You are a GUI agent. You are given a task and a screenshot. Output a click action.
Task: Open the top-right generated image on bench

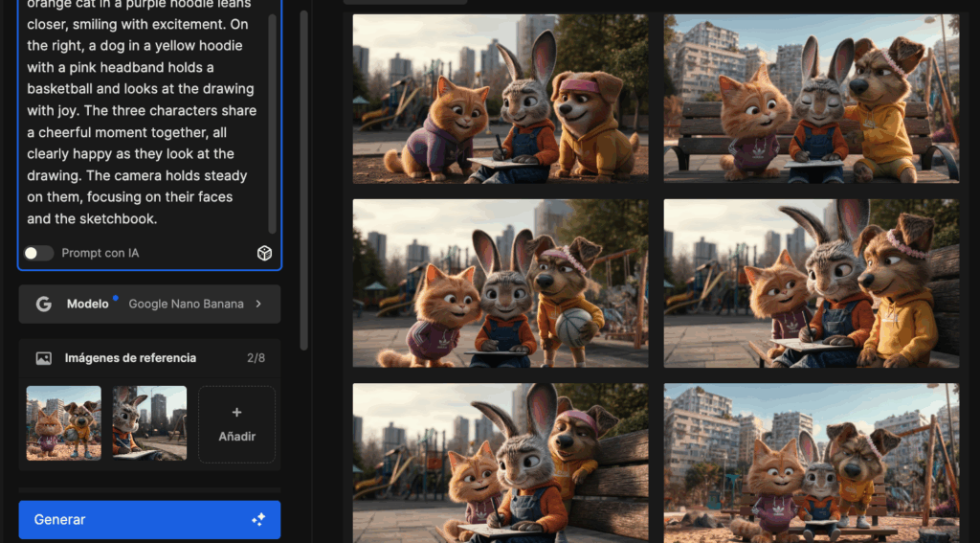(811, 98)
